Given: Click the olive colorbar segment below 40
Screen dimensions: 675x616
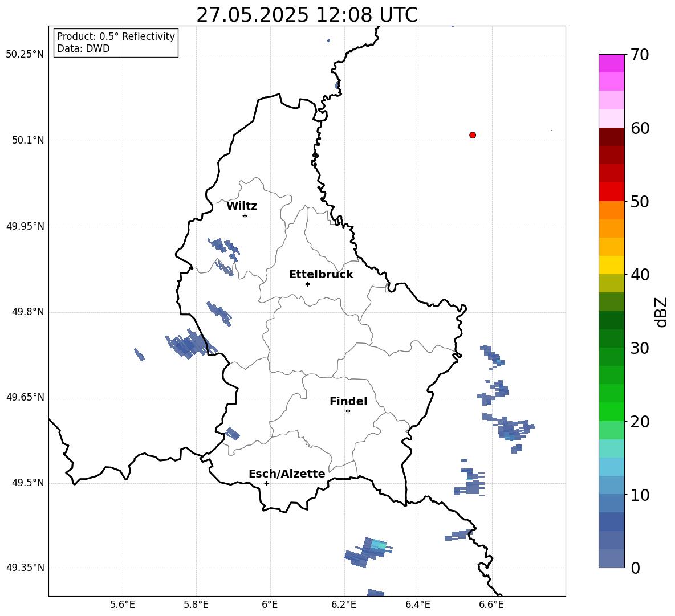Looking at the screenshot, I should [x=611, y=283].
